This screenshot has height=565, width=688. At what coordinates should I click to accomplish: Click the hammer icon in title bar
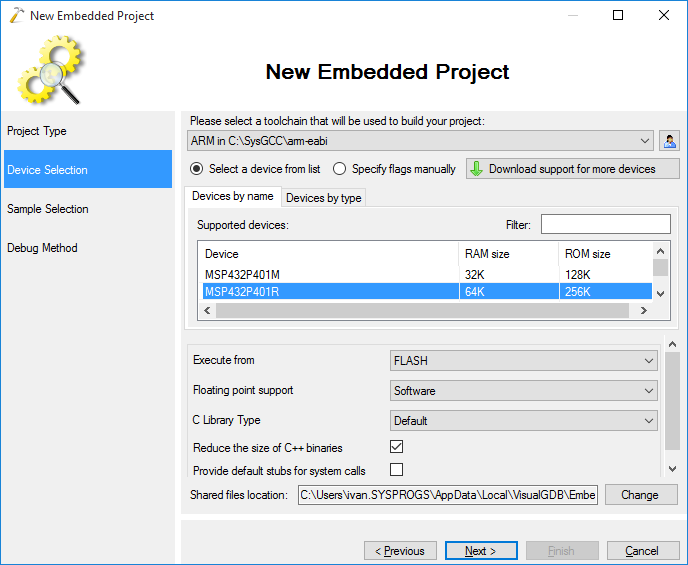(x=16, y=15)
